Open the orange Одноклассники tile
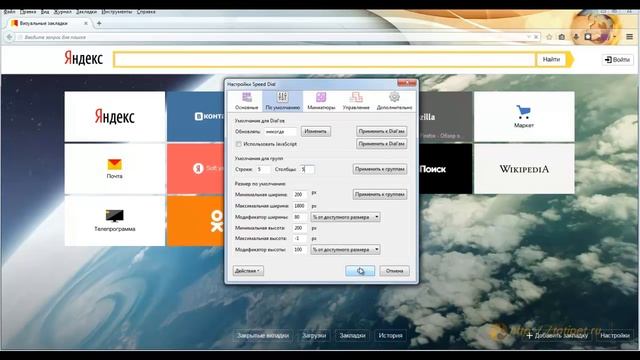Image resolution: width=640 pixels, height=360 pixels. pyautogui.click(x=196, y=220)
